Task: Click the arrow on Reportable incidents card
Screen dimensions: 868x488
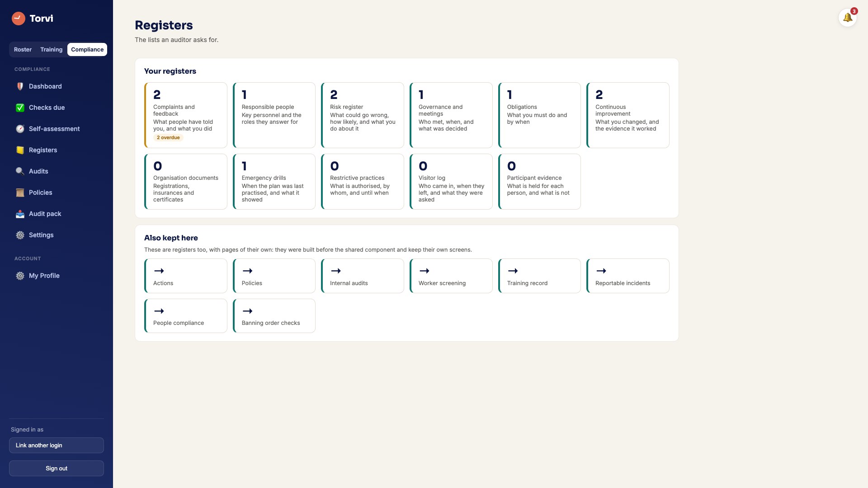Action: point(601,271)
